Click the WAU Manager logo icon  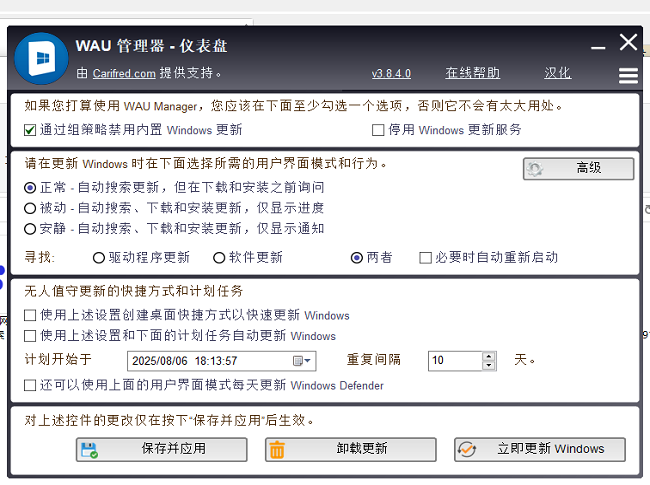click(x=41, y=58)
